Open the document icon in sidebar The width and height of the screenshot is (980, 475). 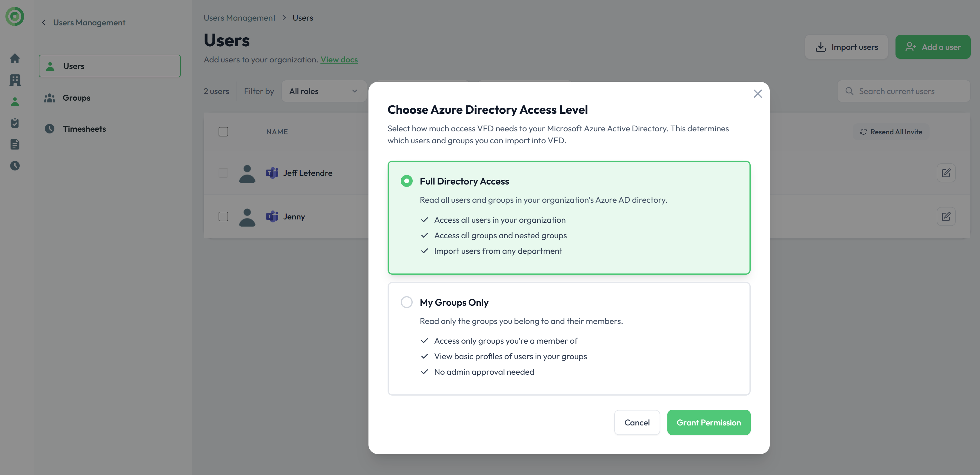point(15,144)
